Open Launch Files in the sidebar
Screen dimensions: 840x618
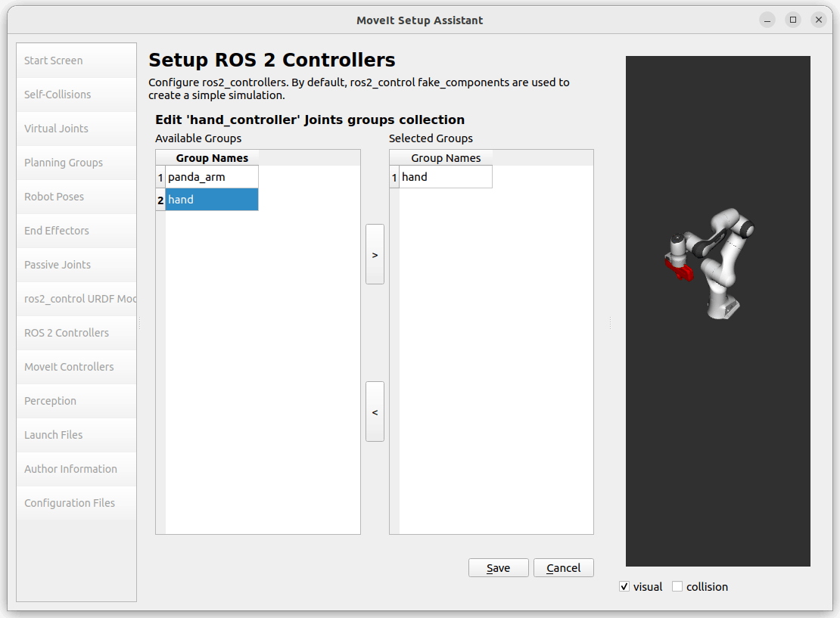point(76,435)
